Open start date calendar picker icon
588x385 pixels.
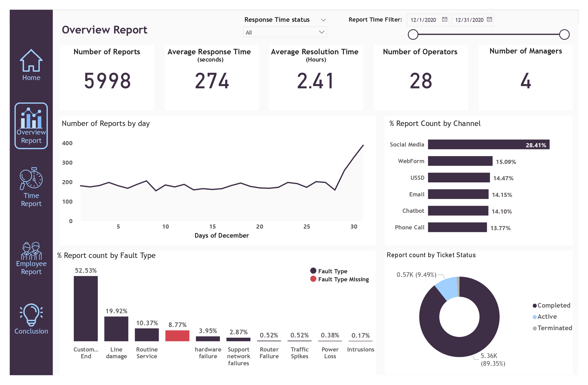coord(445,19)
